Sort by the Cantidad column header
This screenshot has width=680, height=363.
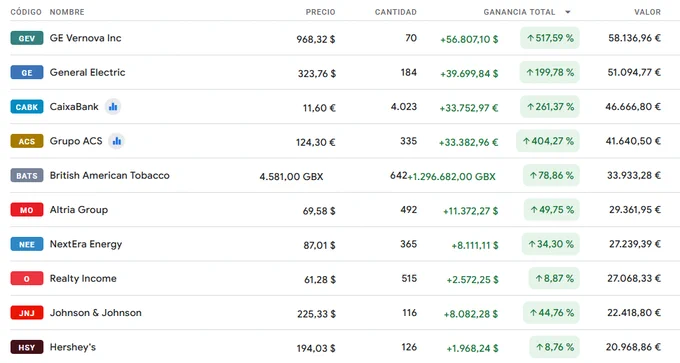click(396, 12)
